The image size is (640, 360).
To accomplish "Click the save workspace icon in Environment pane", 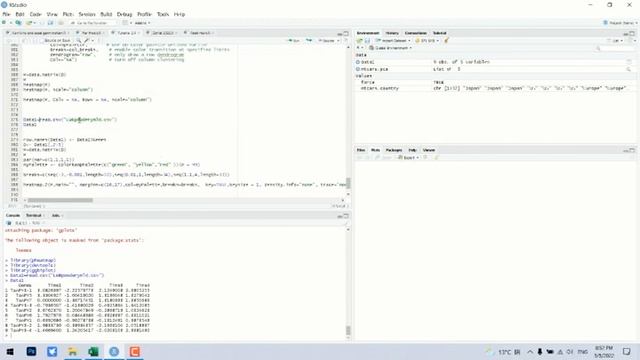I will [x=367, y=40].
